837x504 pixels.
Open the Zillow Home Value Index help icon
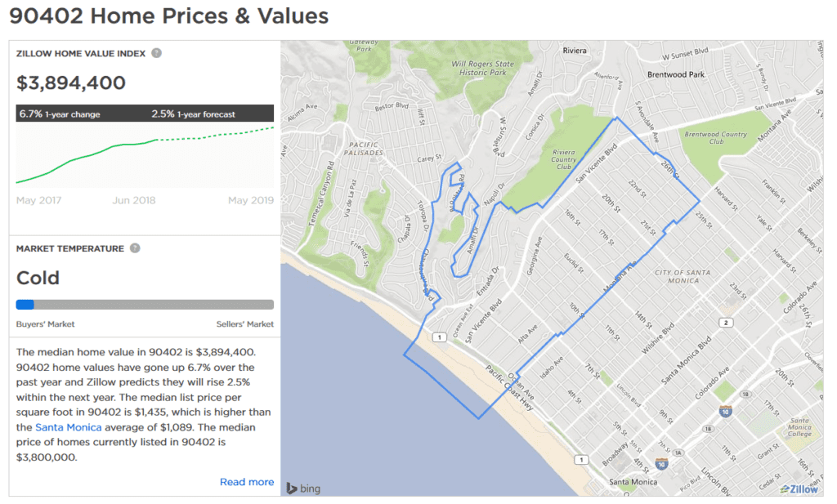156,53
